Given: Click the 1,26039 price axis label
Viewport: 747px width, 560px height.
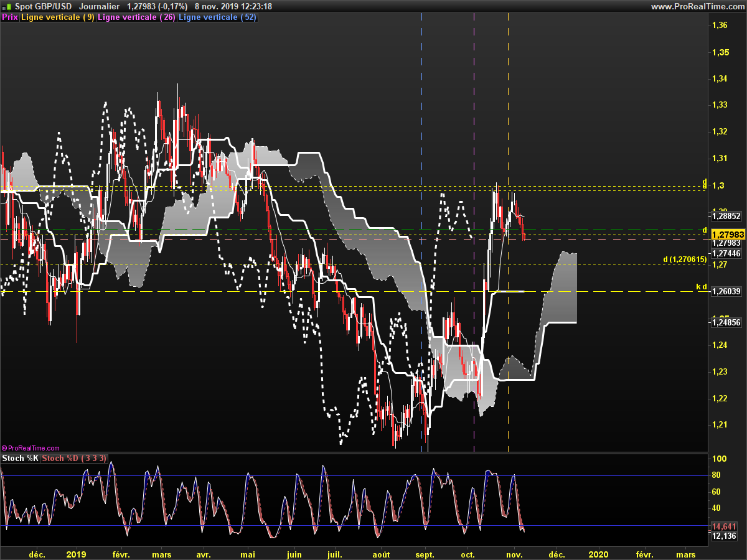Looking at the screenshot, I should pos(726,291).
